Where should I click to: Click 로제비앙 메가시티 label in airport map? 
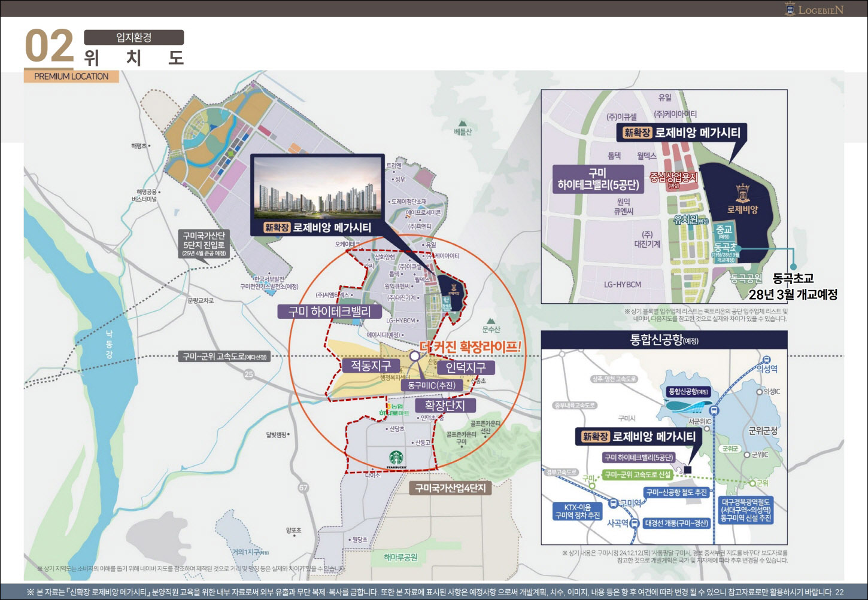[639, 437]
